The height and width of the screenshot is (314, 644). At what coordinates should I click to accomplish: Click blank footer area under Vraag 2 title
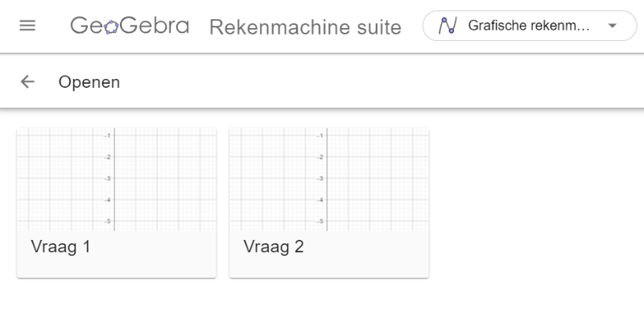tap(329, 267)
